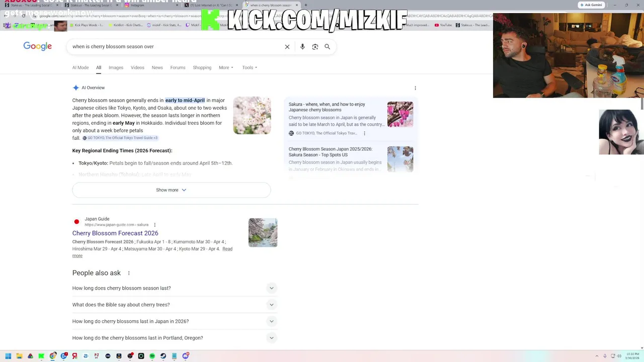Submit the search with the magnifier icon
Screen dimensions: 644x362
pos(327,47)
